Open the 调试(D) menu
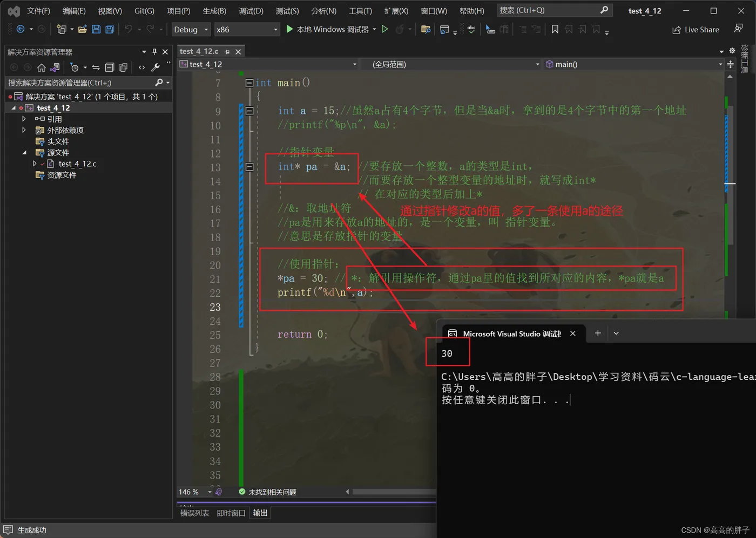Image resolution: width=756 pixels, height=538 pixels. pyautogui.click(x=251, y=11)
